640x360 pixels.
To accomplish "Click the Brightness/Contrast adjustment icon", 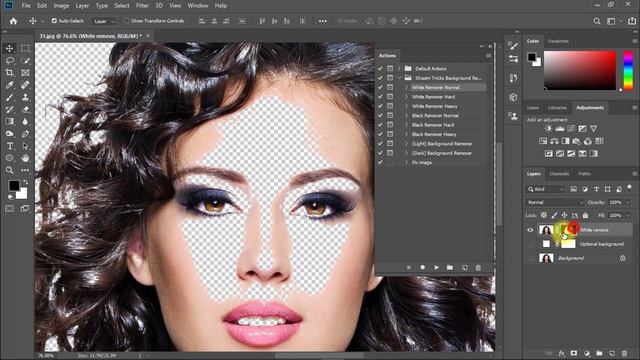I will pos(548,129).
